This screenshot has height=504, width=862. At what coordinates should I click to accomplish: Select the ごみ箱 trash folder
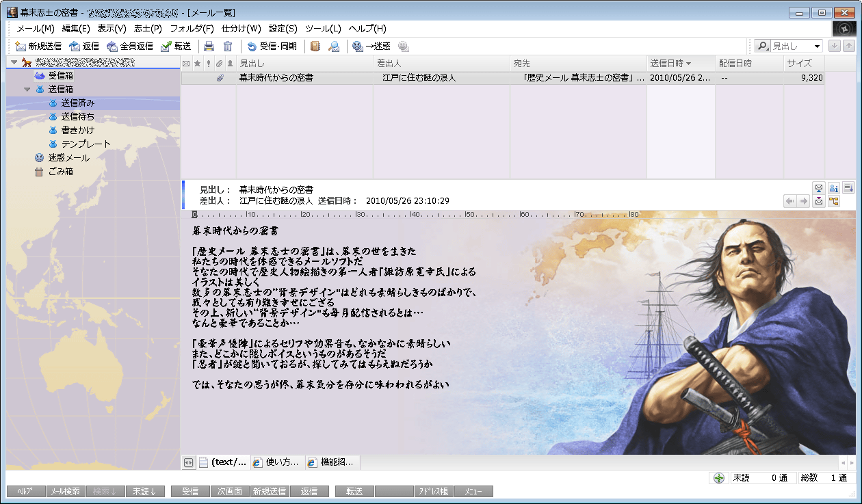coord(53,171)
